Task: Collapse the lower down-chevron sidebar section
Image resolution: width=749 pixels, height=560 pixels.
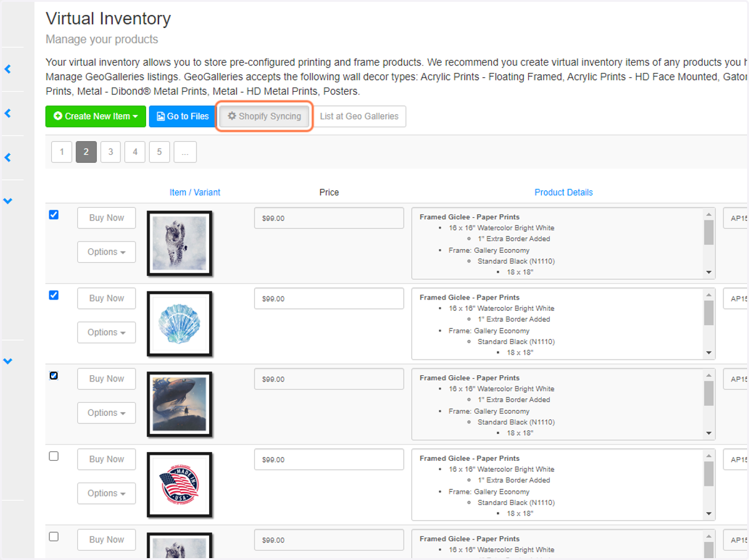Action: (8, 361)
